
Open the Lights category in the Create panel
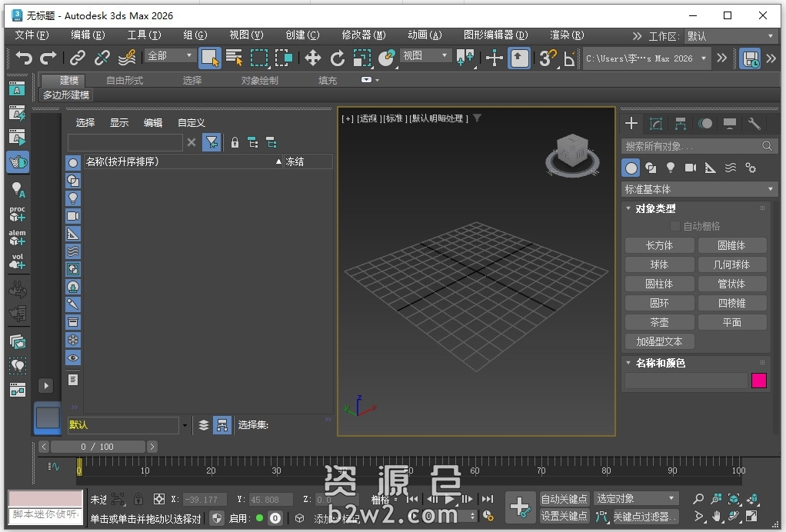671,168
